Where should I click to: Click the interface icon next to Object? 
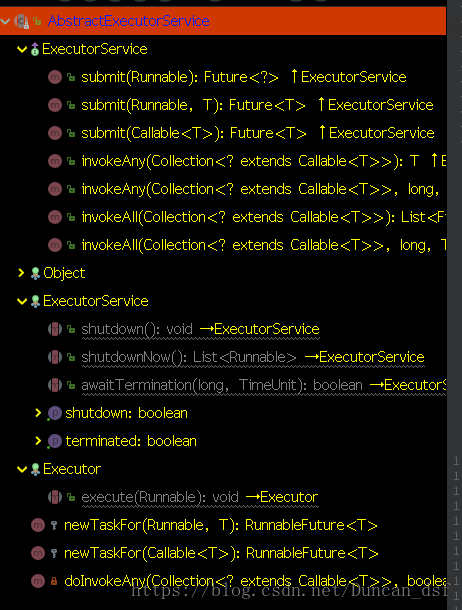pyautogui.click(x=35, y=273)
